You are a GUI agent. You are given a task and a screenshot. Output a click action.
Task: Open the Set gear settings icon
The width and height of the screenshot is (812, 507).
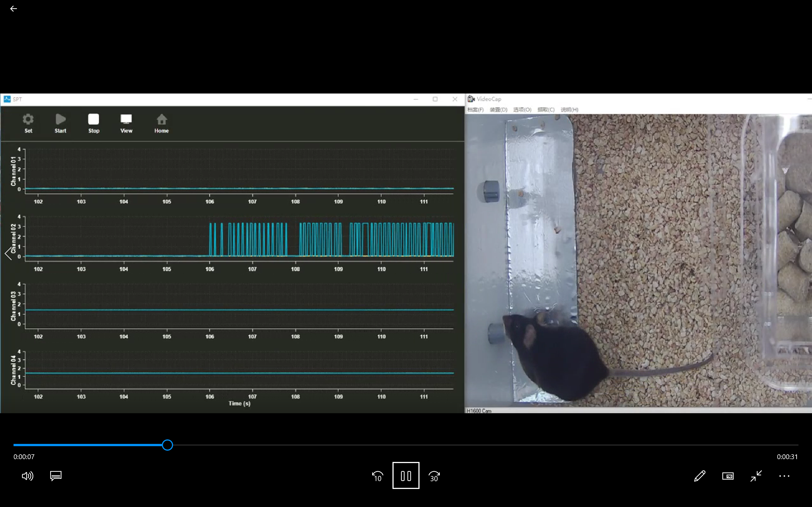click(x=28, y=123)
